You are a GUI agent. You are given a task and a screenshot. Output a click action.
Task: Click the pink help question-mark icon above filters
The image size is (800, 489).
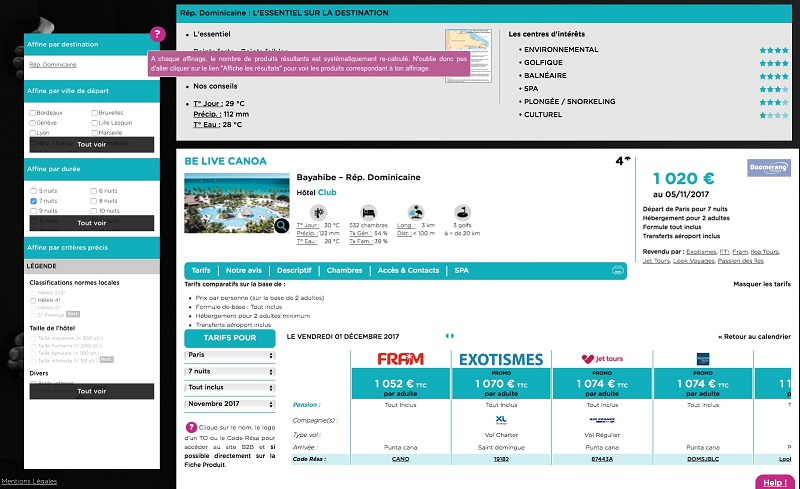(158, 34)
